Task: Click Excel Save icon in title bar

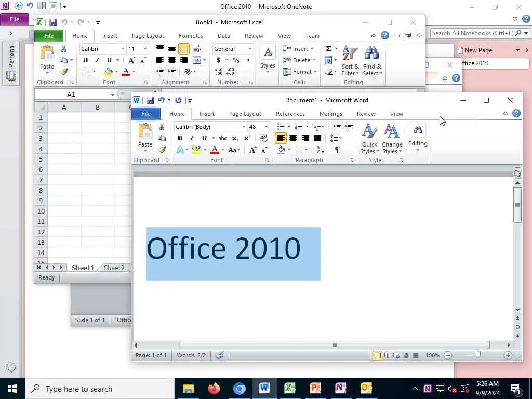Action: pyautogui.click(x=53, y=22)
